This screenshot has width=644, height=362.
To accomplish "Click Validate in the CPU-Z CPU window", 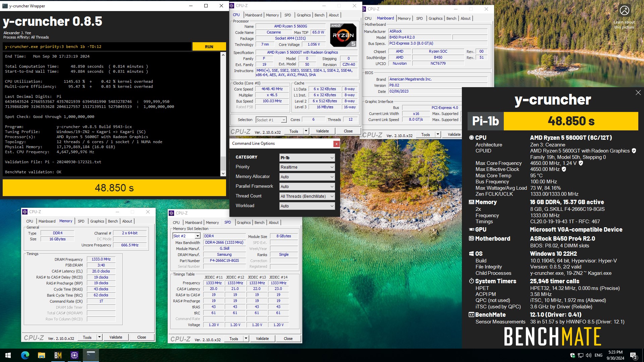I will pos(322,131).
